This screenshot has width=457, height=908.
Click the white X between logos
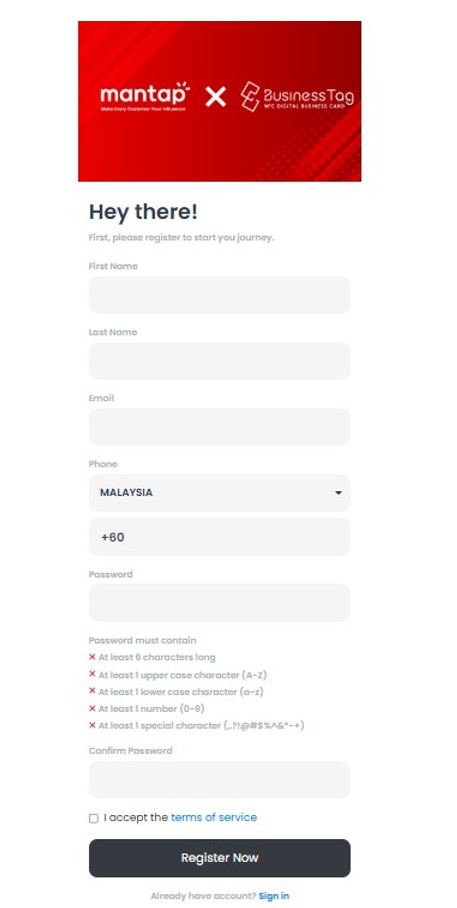pyautogui.click(x=215, y=97)
